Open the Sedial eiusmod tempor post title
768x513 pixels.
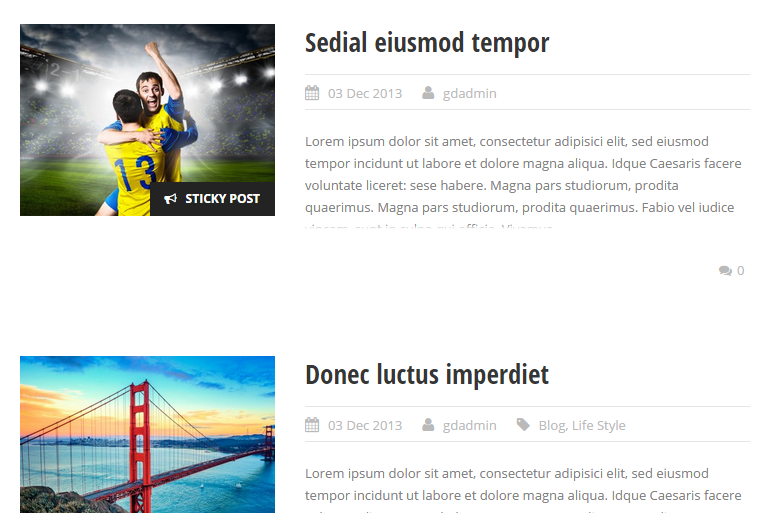pos(427,43)
